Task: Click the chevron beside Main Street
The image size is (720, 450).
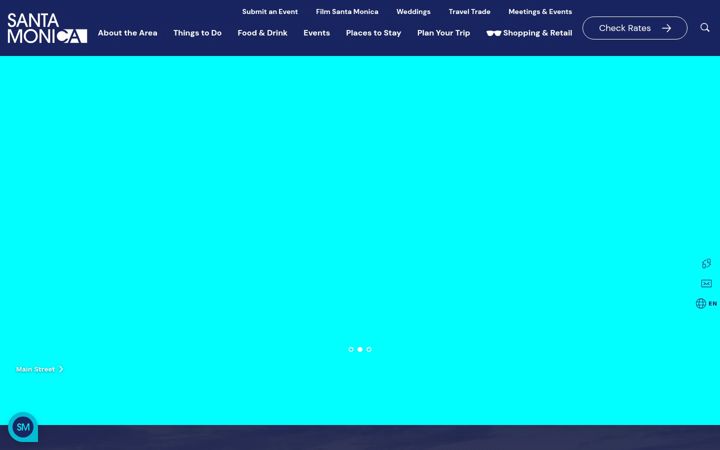Action: tap(61, 369)
